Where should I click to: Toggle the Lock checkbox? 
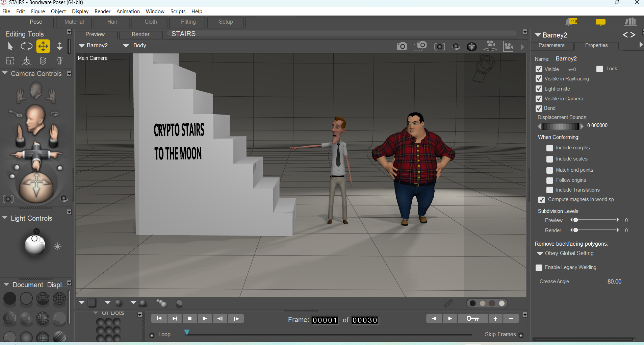[x=600, y=69]
